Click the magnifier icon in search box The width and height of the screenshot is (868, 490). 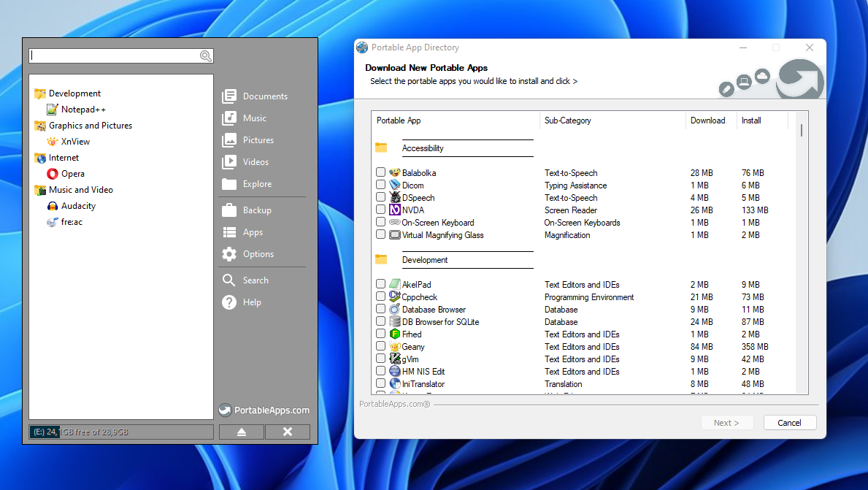click(x=206, y=56)
